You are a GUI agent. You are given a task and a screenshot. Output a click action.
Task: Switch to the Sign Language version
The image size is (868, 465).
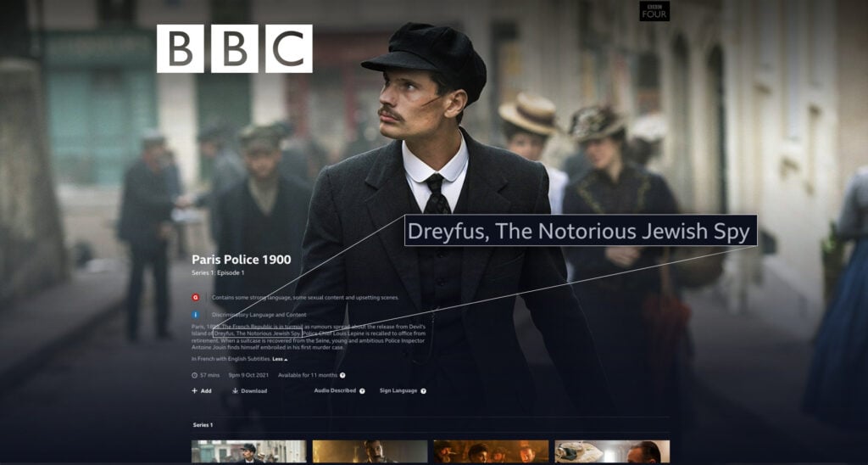pos(398,390)
